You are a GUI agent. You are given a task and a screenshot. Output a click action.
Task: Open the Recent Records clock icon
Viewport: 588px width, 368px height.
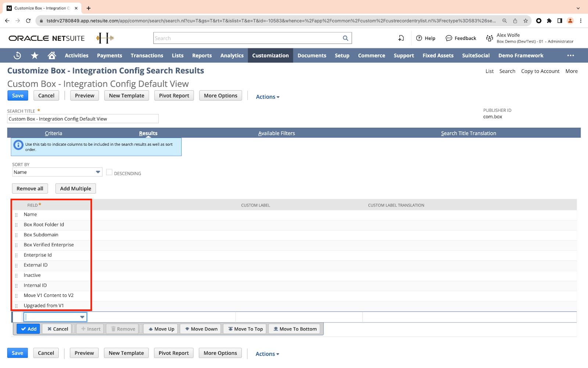[17, 56]
